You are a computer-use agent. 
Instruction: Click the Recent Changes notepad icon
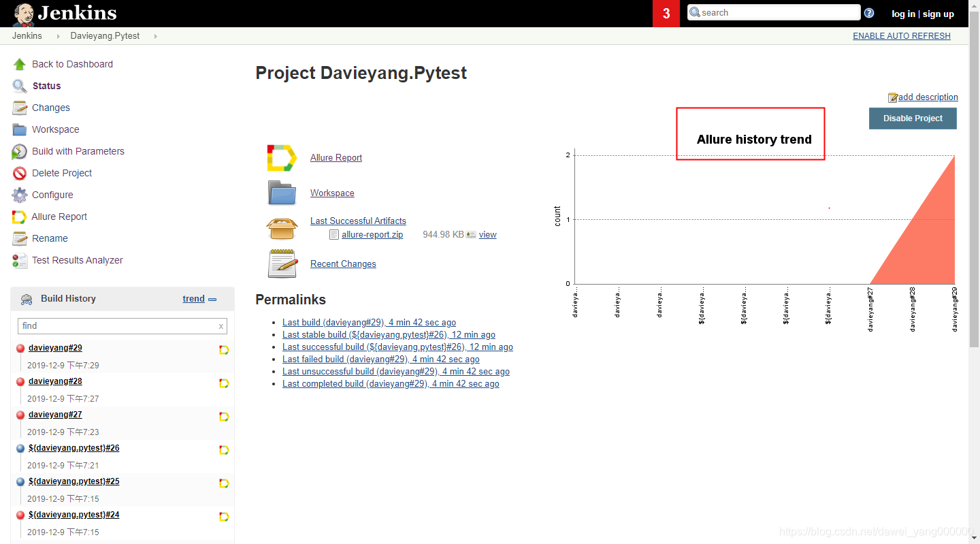point(282,263)
